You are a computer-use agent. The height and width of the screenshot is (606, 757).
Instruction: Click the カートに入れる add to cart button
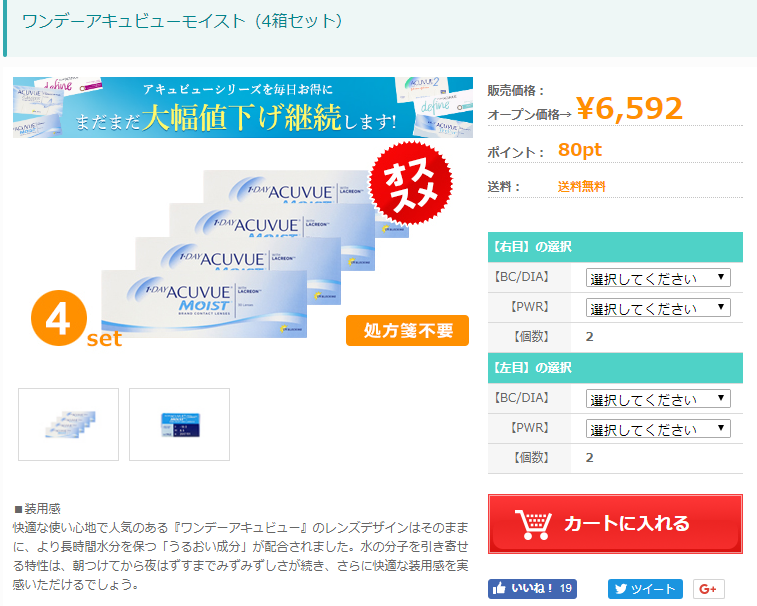point(615,523)
